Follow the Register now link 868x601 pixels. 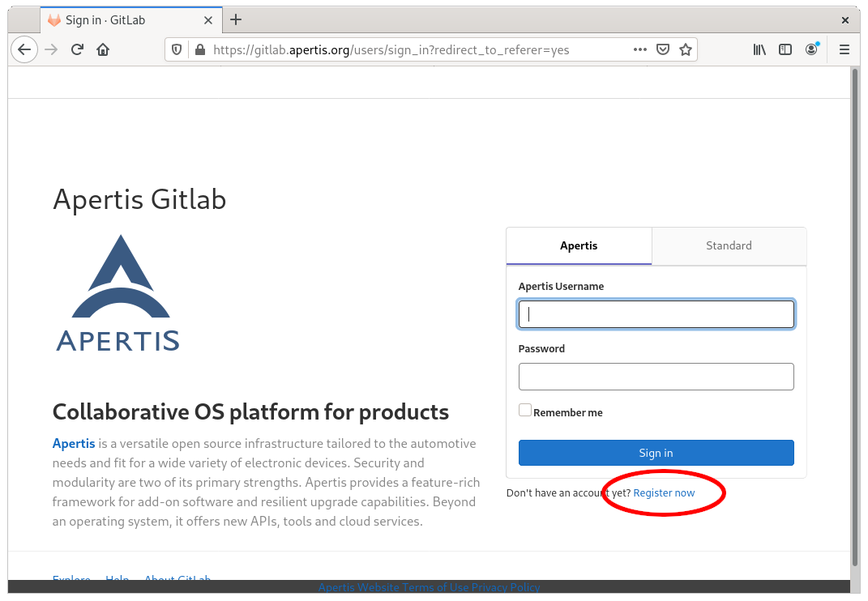point(664,493)
